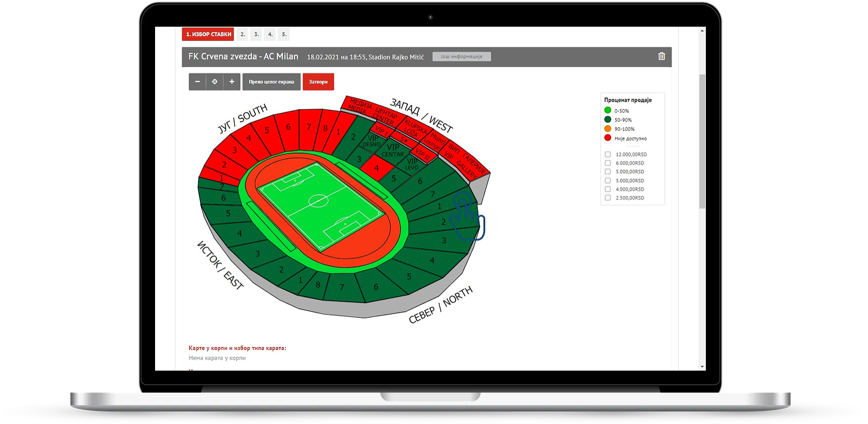Viewport: 868px width, 424px height.
Task: Select sector 4 on the East stand
Action: (x=239, y=234)
